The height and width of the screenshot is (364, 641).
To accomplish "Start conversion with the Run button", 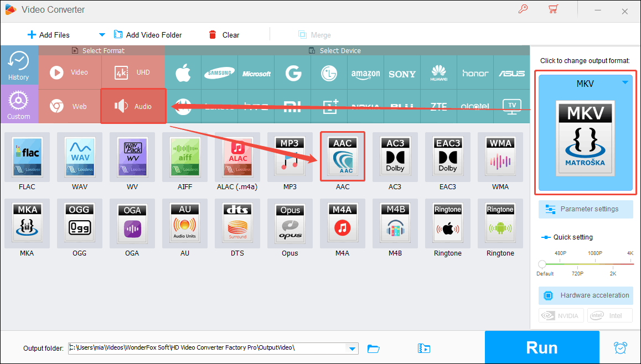I will coord(541,347).
